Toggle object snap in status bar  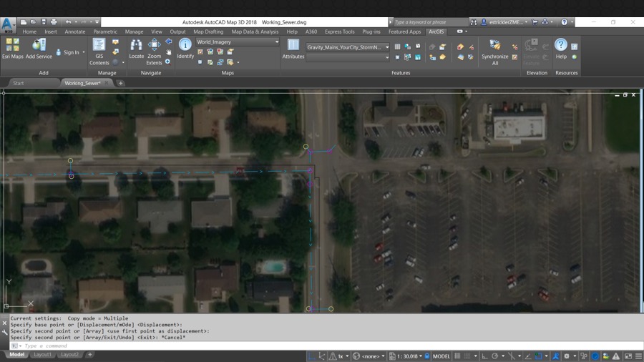pyautogui.click(x=538, y=356)
